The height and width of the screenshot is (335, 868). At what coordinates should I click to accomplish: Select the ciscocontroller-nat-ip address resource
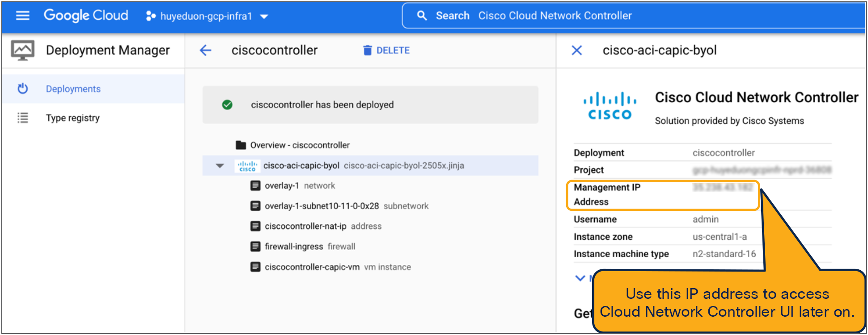[x=370, y=226]
